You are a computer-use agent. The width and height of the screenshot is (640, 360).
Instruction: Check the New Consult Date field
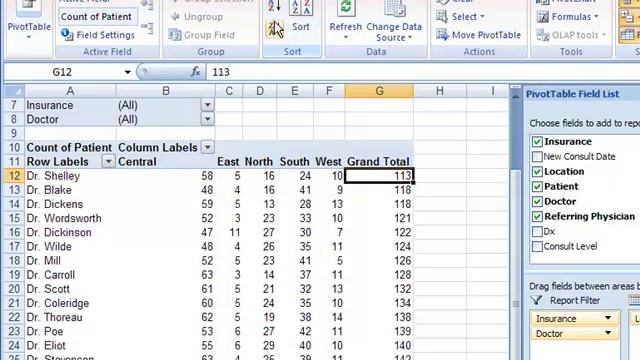537,157
